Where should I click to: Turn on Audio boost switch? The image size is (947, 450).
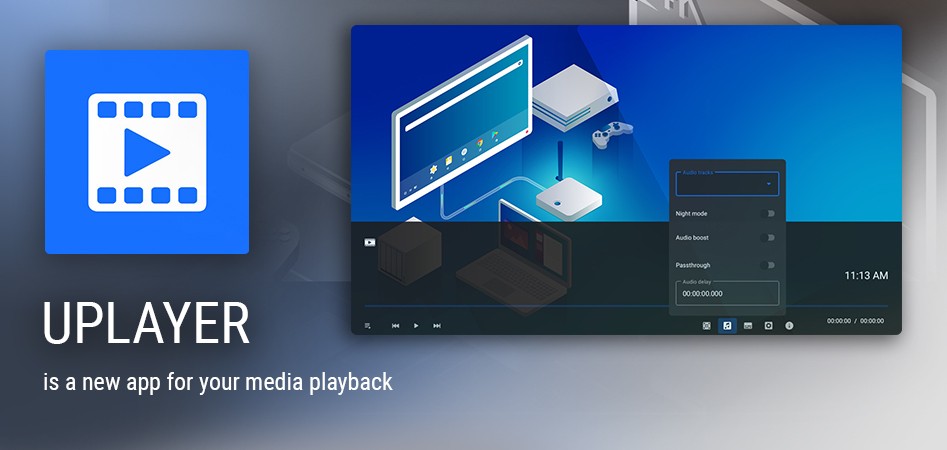[x=768, y=237]
